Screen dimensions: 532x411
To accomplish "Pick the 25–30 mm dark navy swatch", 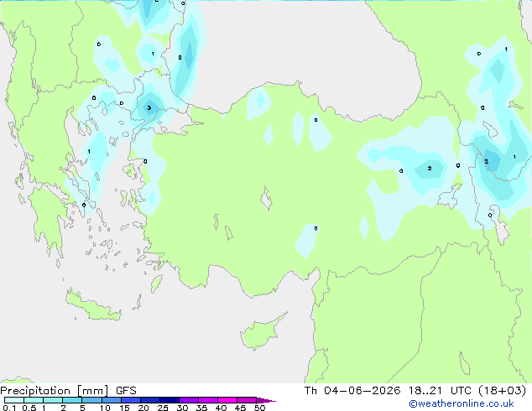I will click(x=170, y=400).
